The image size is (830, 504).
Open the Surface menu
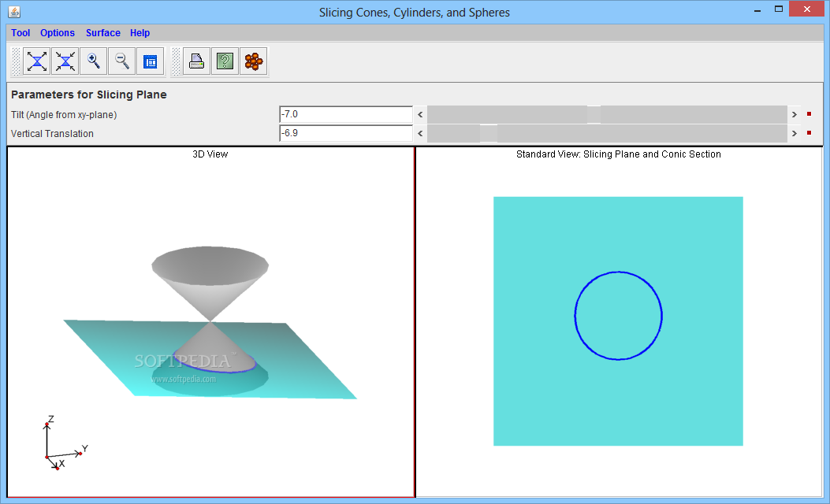pyautogui.click(x=102, y=33)
